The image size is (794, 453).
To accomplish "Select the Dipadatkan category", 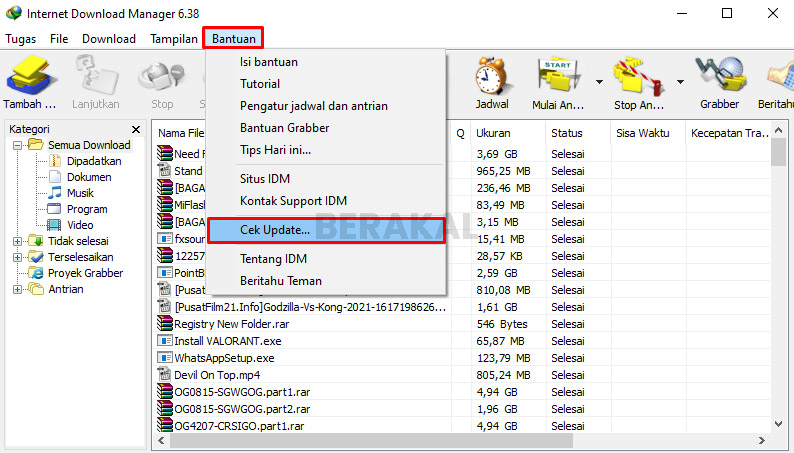I will pyautogui.click(x=94, y=161).
